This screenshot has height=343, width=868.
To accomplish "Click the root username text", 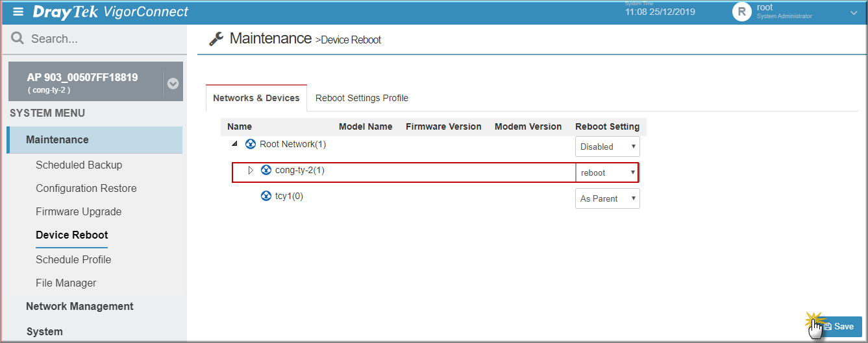I will (x=765, y=8).
